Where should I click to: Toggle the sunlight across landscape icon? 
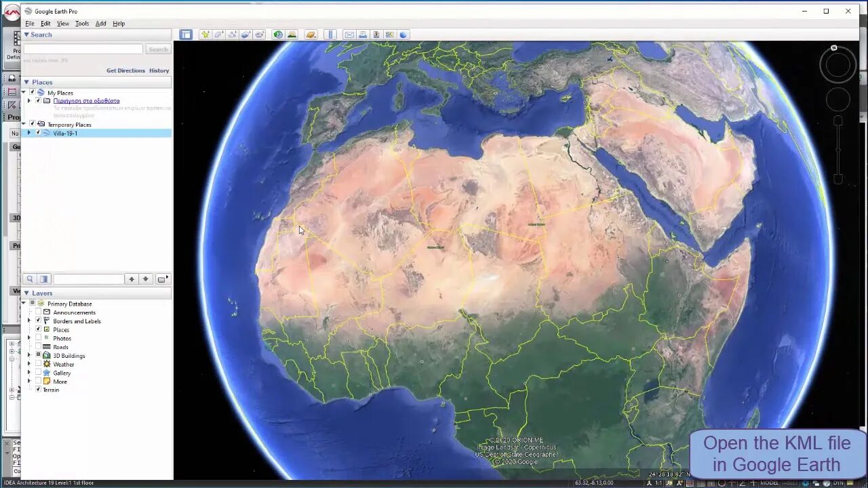292,35
